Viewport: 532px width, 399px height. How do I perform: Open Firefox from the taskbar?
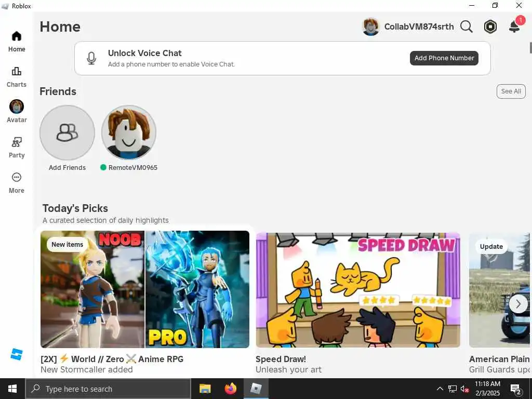coord(230,389)
